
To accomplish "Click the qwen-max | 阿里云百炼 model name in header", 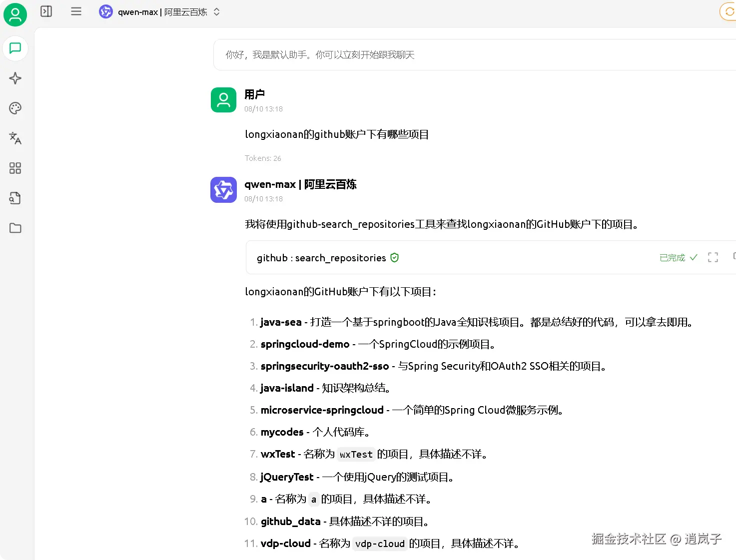I will tap(162, 12).
